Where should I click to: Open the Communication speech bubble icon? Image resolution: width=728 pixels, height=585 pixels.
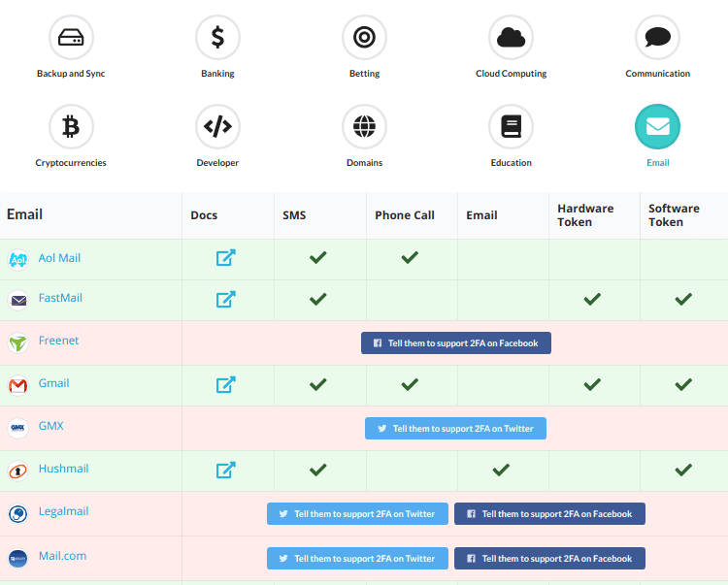tap(658, 38)
